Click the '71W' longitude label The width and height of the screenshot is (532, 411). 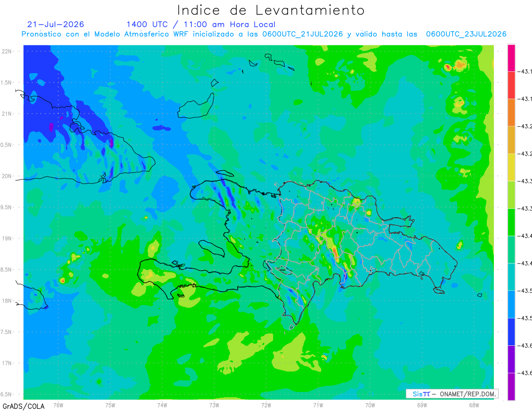(318, 405)
